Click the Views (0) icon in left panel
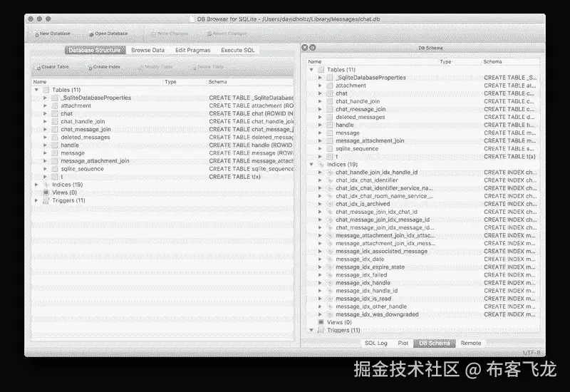The height and width of the screenshot is (392, 570). [46, 192]
